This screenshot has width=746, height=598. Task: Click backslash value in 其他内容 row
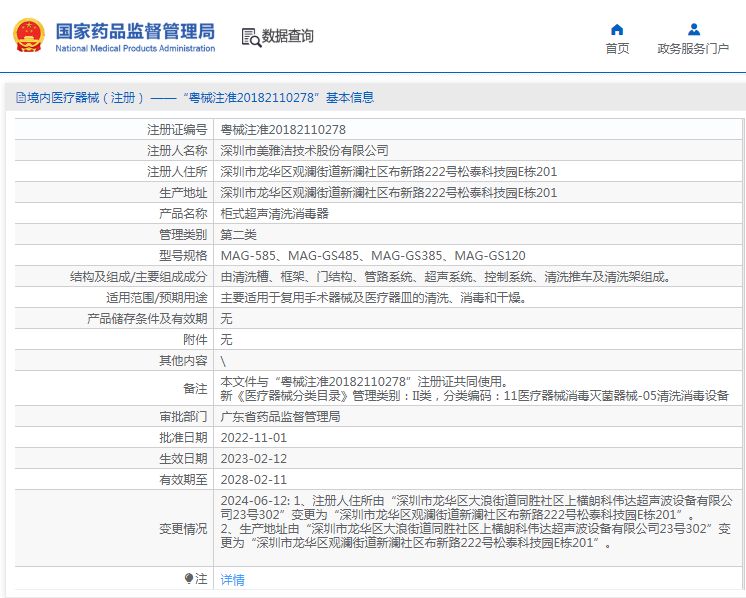point(223,361)
